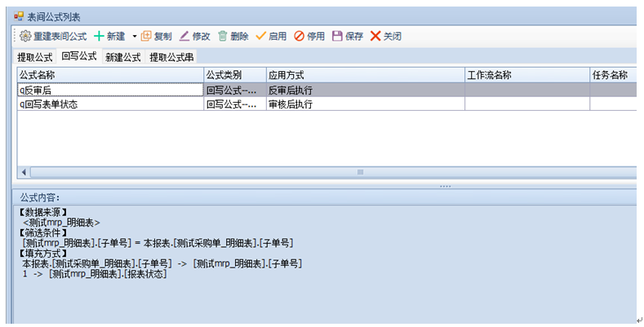The image size is (644, 327).
Task: Click the 修改 pencil edit icon
Action: (184, 37)
